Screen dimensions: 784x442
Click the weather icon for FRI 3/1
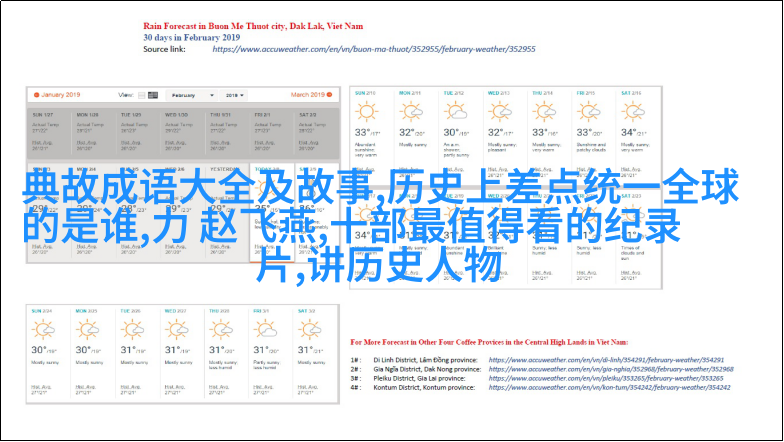pos(266,330)
